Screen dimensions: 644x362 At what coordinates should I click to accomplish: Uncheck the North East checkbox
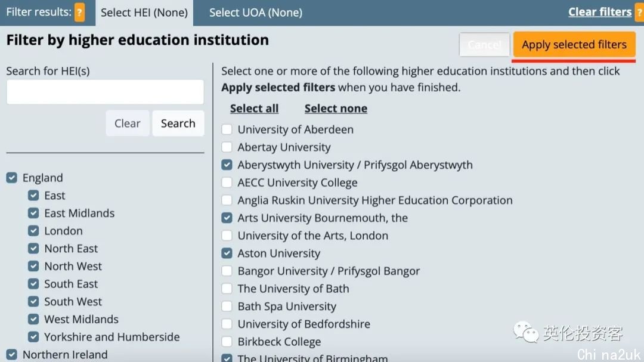tap(33, 248)
